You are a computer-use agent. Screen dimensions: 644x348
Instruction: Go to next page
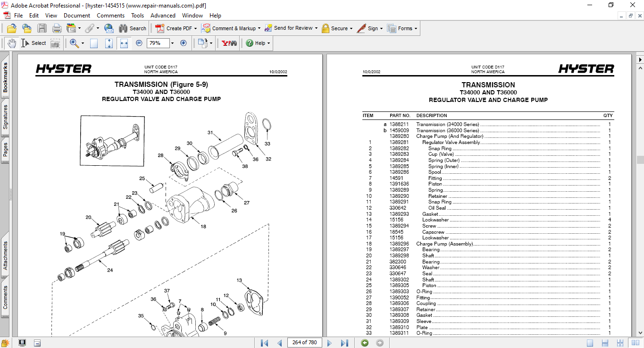tap(329, 343)
